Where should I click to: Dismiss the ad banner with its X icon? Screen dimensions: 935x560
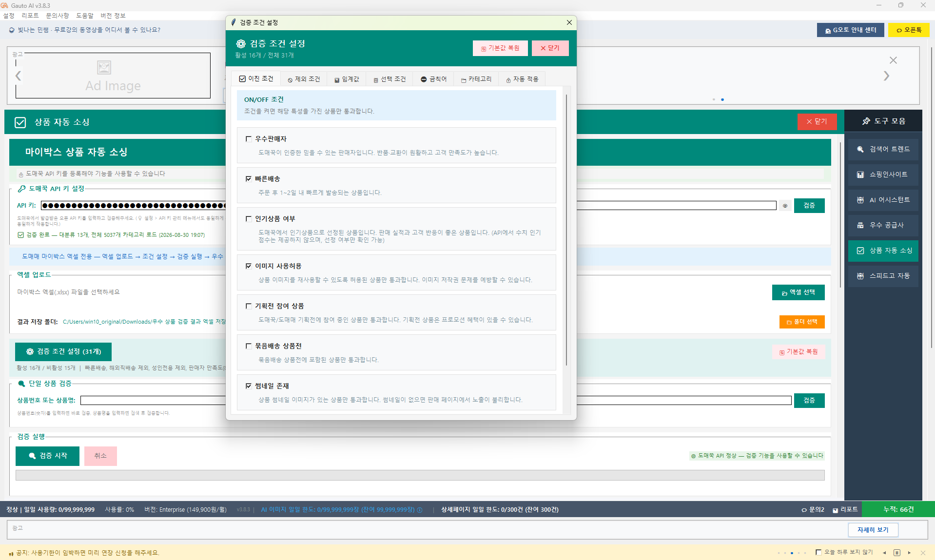tap(893, 60)
